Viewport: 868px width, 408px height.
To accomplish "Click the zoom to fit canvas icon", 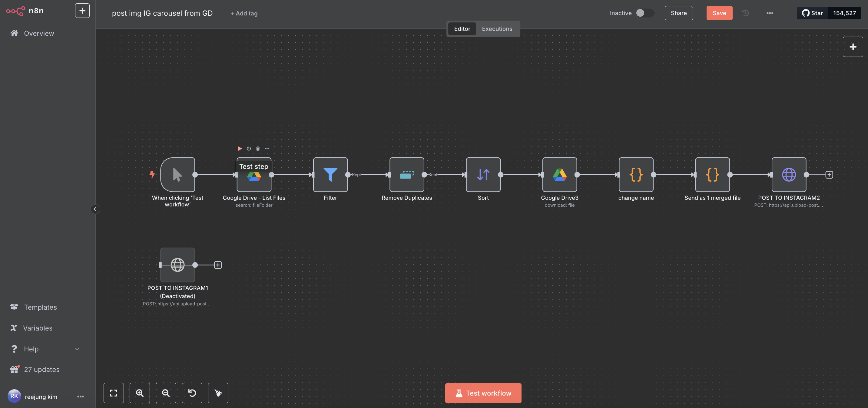I will pos(114,393).
